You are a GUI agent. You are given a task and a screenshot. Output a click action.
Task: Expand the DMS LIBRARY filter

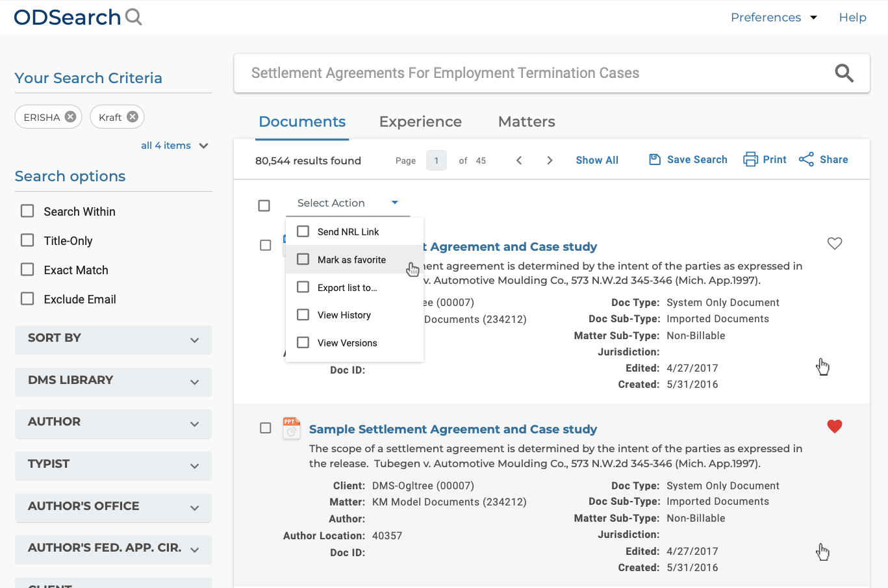click(x=113, y=381)
